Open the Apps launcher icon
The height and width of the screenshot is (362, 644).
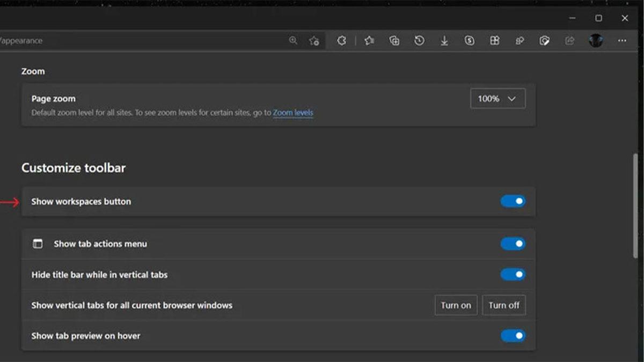pos(495,40)
